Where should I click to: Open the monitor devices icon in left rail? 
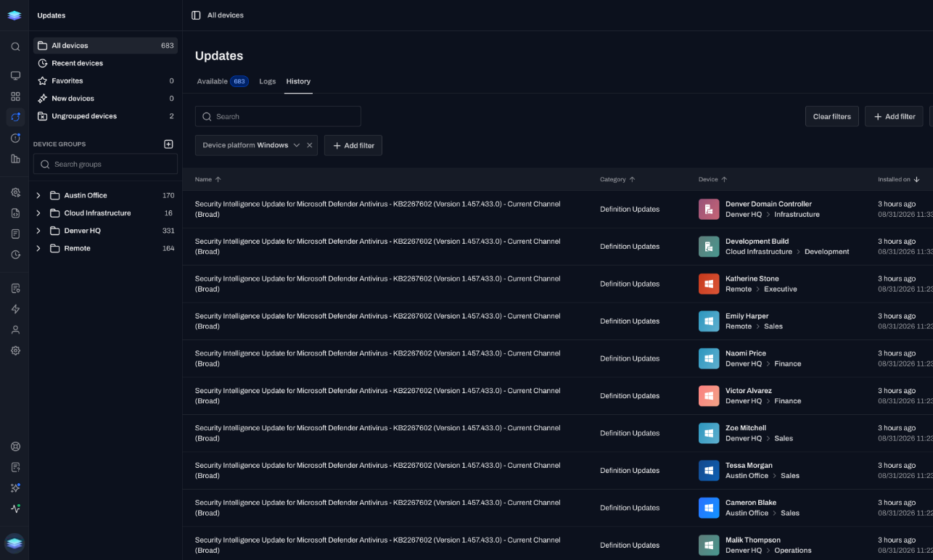pos(15,75)
